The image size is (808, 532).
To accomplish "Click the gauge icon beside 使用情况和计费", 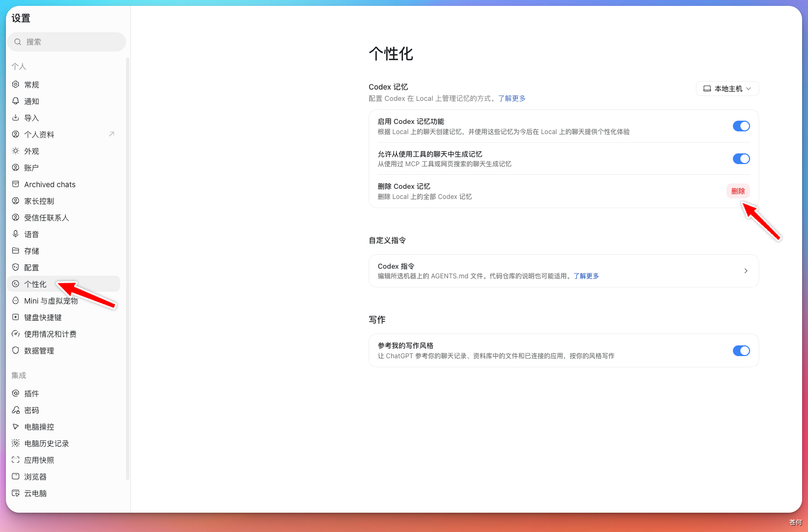I will 16,334.
